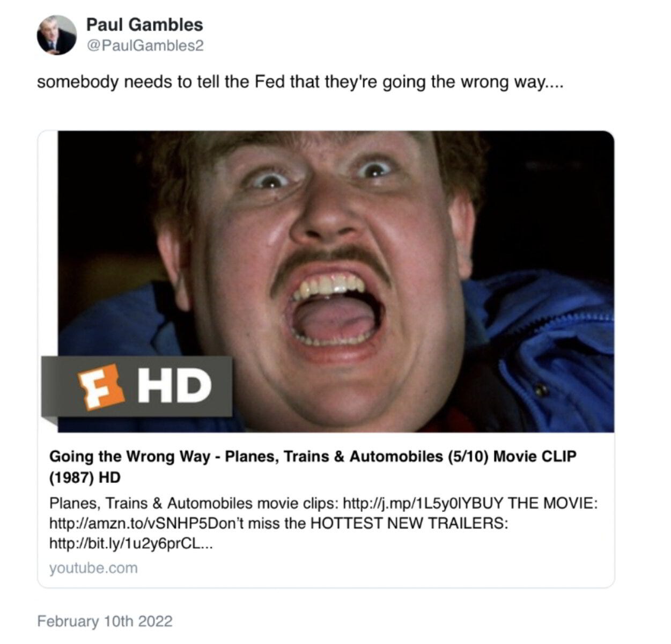
Task: Click "Planes, Trains & Automobiles movie clips" description
Action: click(194, 504)
